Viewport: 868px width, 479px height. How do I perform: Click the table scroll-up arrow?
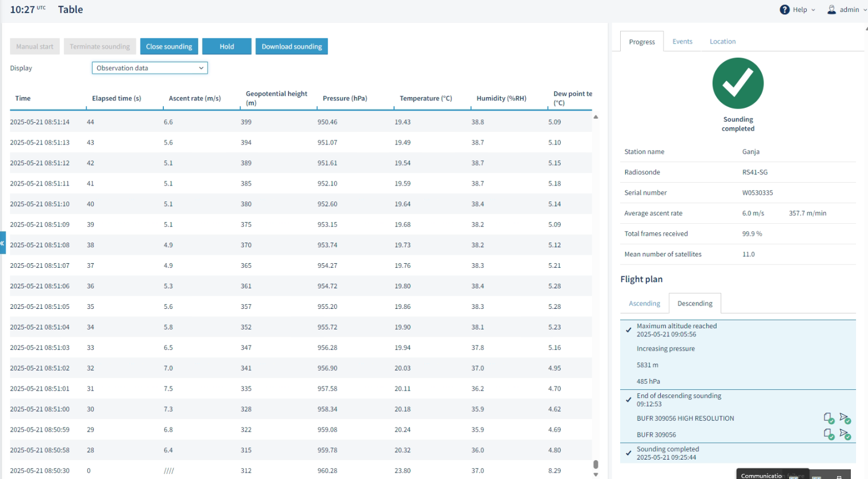pyautogui.click(x=596, y=117)
